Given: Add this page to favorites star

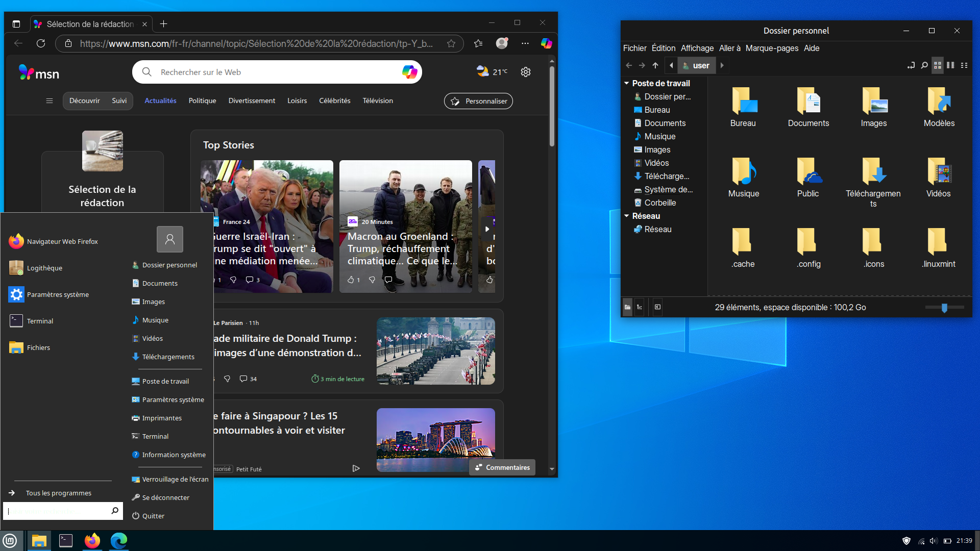Looking at the screenshot, I should pyautogui.click(x=451, y=43).
